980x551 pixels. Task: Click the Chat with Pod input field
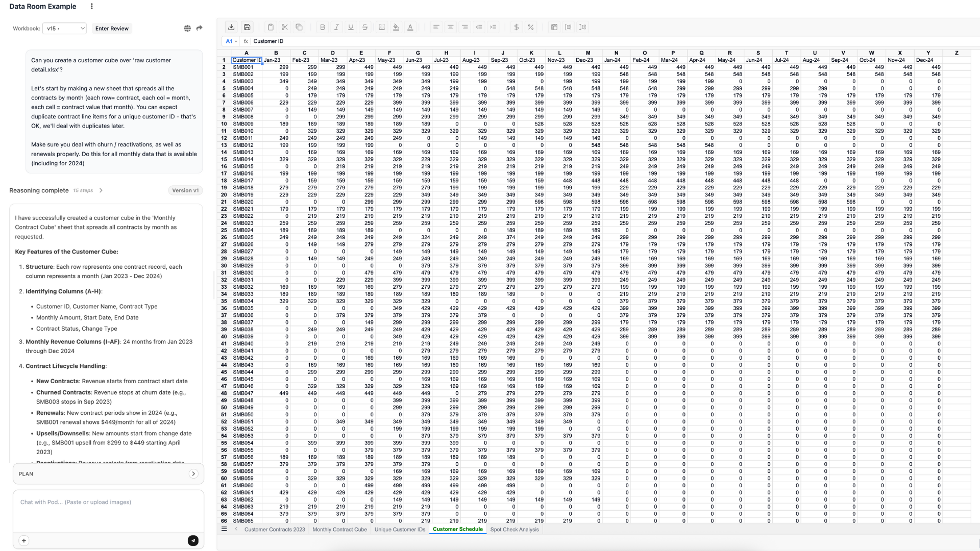pos(108,510)
